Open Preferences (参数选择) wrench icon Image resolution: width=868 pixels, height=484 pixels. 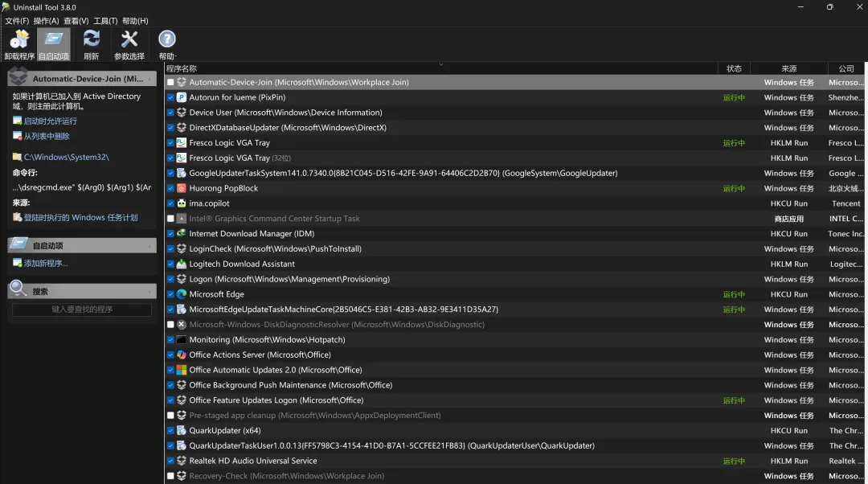129,44
